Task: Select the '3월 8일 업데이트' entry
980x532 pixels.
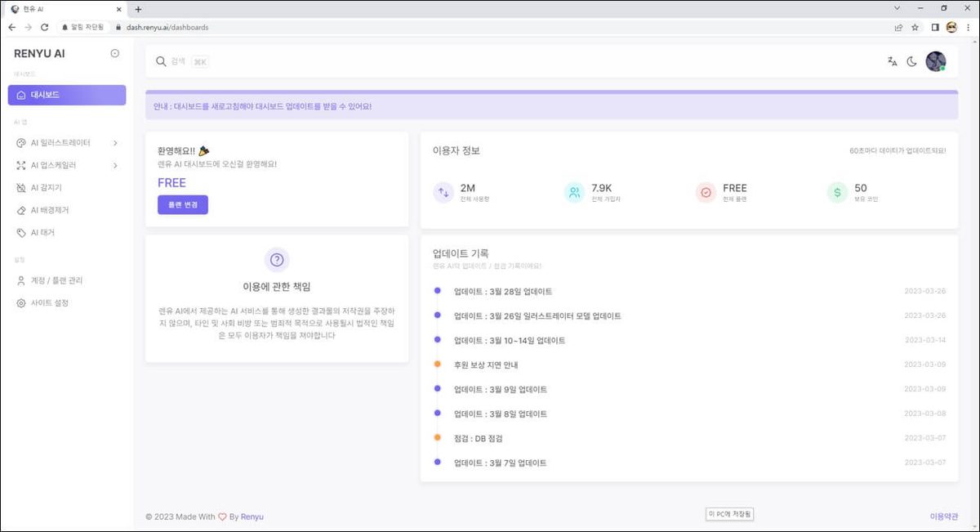Action: (x=501, y=414)
